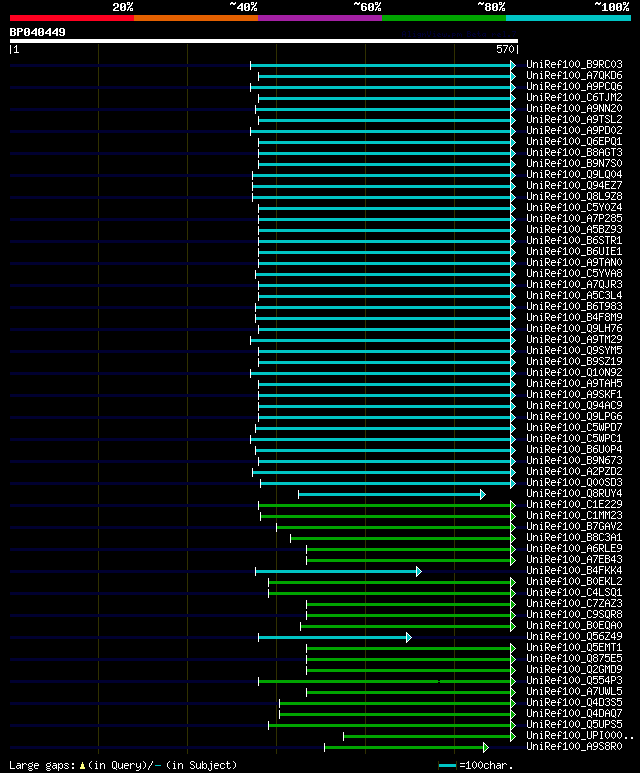The height and width of the screenshot is (773, 640).
Task: Select the UniRef100_B4FKK4 label
Action: click(574, 570)
